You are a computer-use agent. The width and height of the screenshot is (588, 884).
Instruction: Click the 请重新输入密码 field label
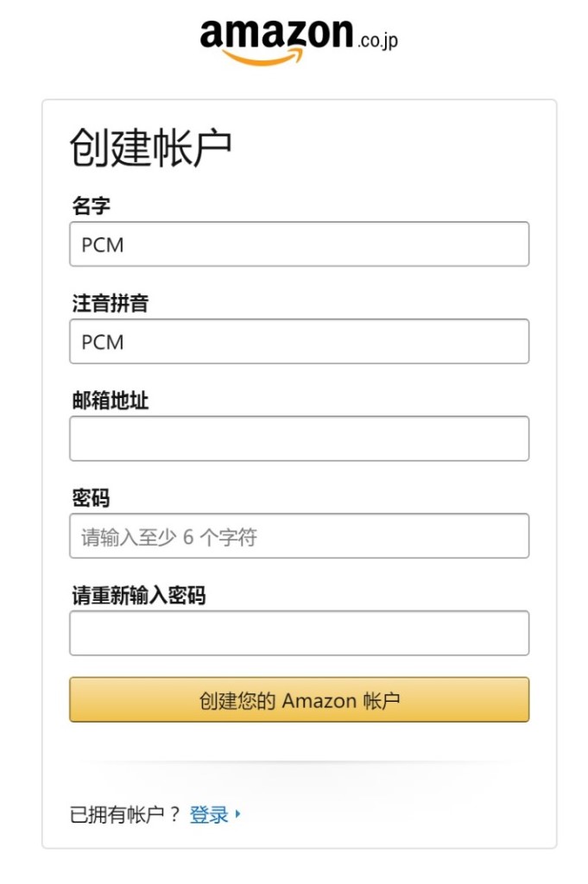point(139,596)
